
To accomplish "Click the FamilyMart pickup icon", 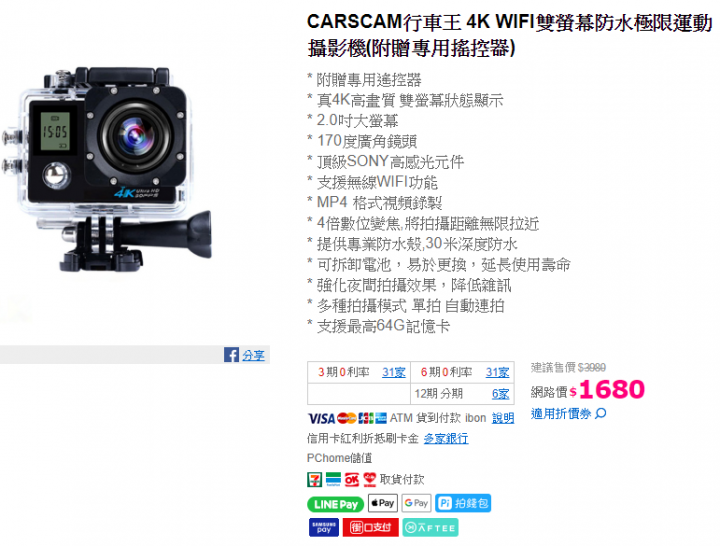I will click(333, 479).
